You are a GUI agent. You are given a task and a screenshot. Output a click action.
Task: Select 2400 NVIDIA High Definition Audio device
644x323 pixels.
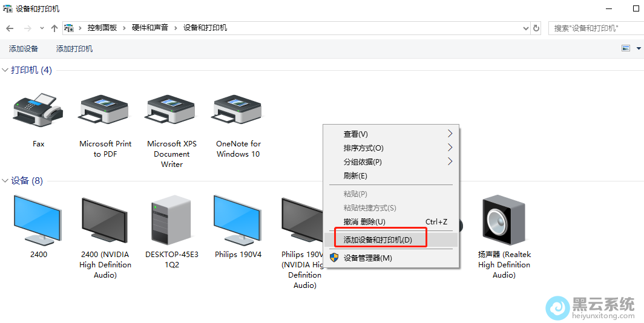[x=105, y=220]
